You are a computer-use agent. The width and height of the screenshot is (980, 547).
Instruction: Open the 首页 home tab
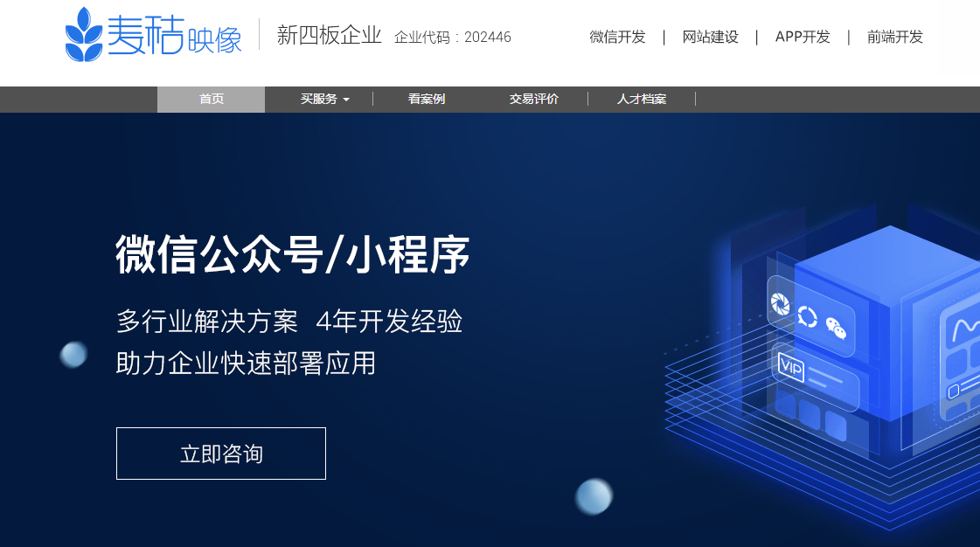point(211,100)
